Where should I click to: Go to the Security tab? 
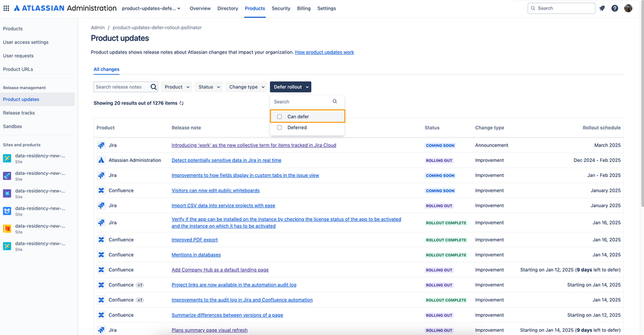(281, 8)
